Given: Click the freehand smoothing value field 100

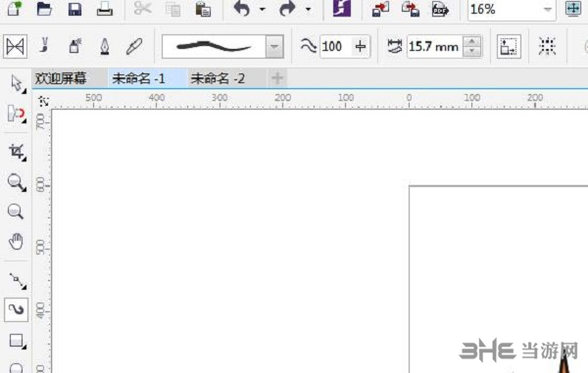Looking at the screenshot, I should [334, 47].
